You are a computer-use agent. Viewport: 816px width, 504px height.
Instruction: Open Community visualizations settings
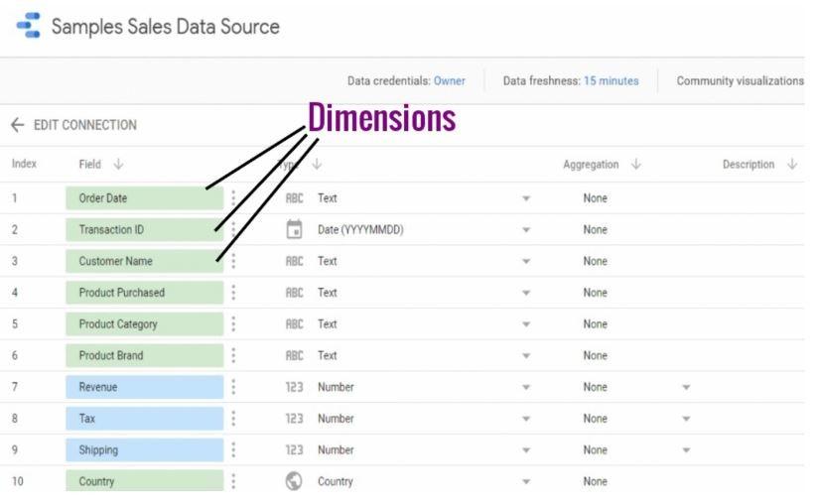(x=740, y=81)
